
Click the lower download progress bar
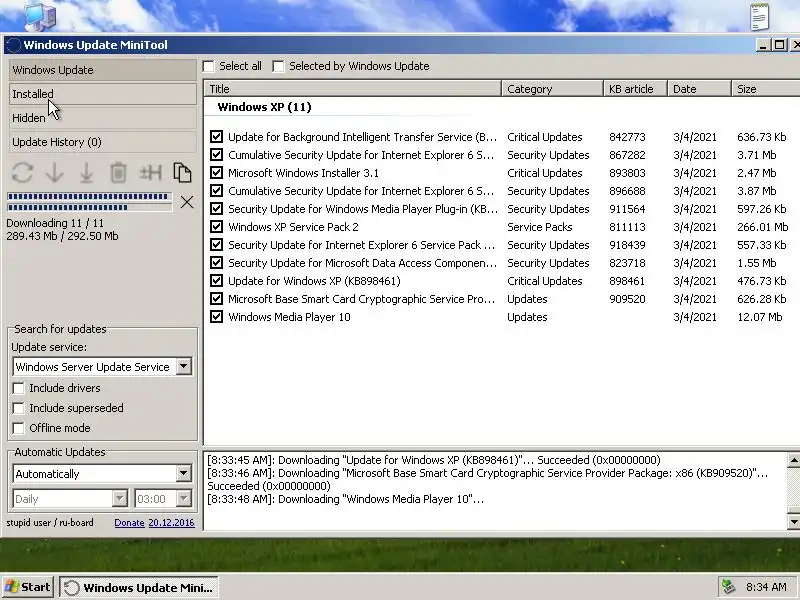point(89,207)
